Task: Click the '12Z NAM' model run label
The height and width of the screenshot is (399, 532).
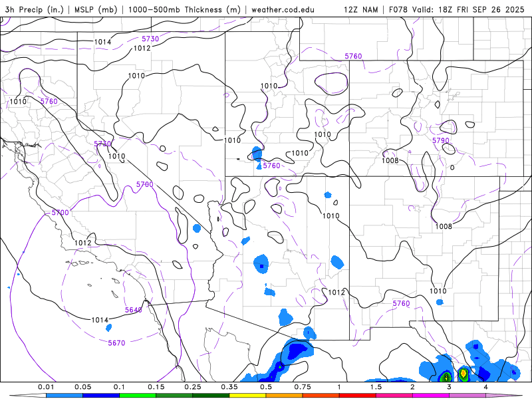Action: click(360, 9)
